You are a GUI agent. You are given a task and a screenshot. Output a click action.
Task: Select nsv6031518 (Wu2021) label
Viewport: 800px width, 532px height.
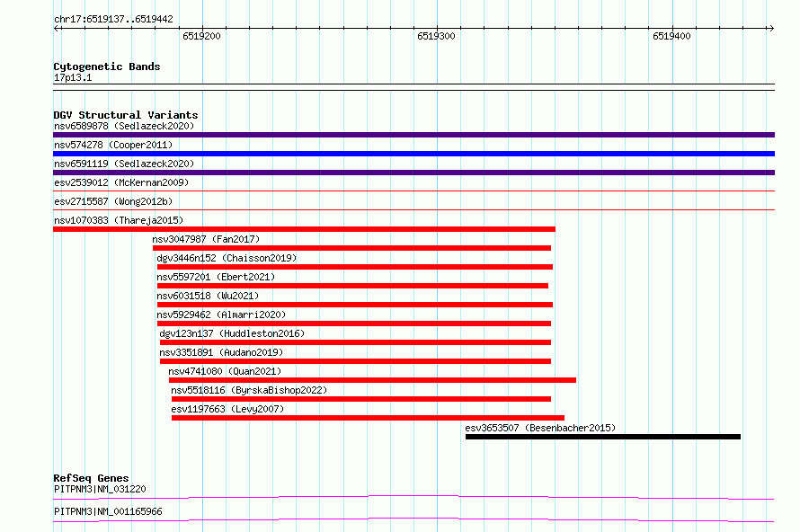point(208,296)
